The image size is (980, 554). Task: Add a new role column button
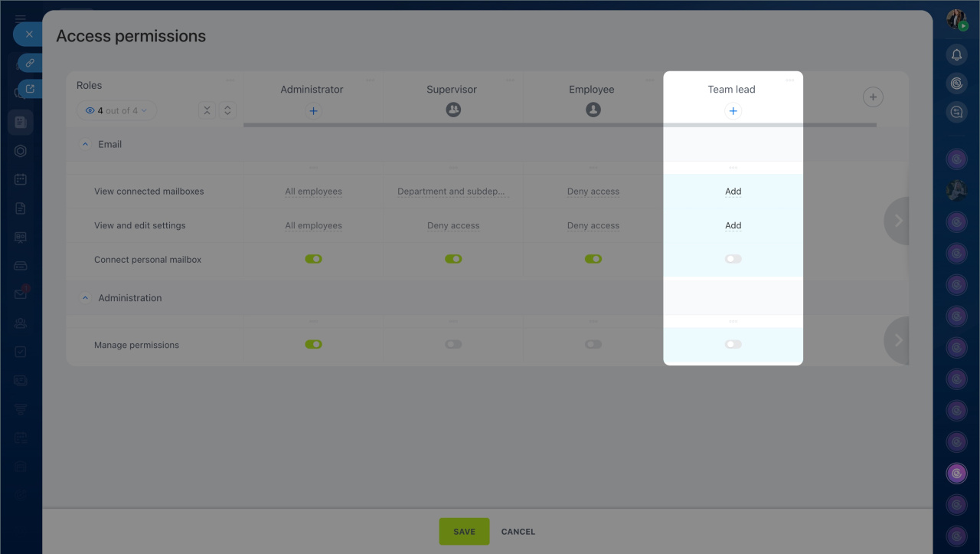[x=873, y=97]
